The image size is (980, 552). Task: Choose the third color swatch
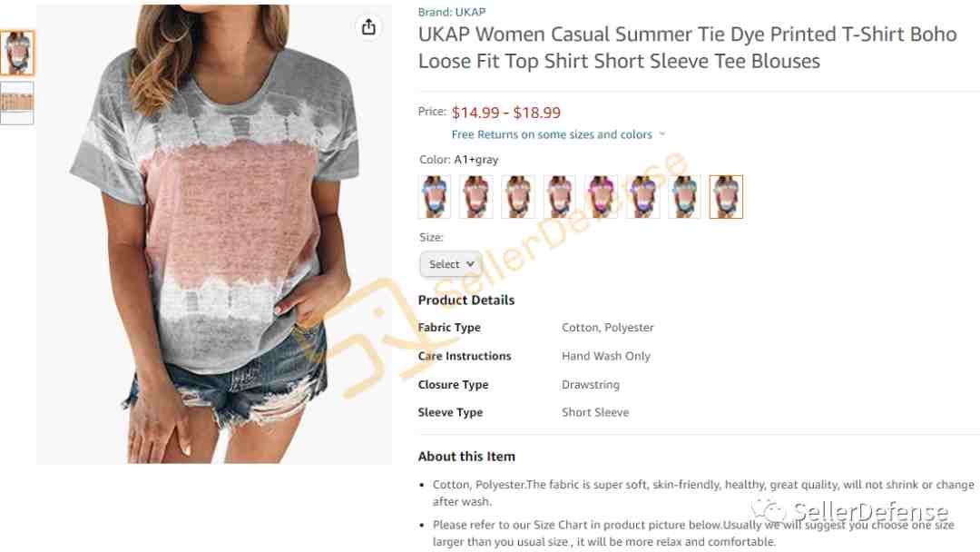coord(518,197)
